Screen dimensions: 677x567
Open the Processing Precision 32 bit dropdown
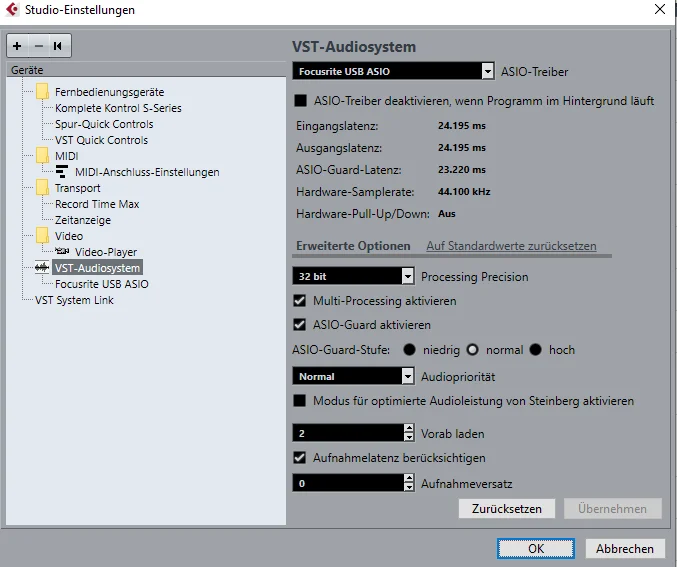[x=353, y=276]
